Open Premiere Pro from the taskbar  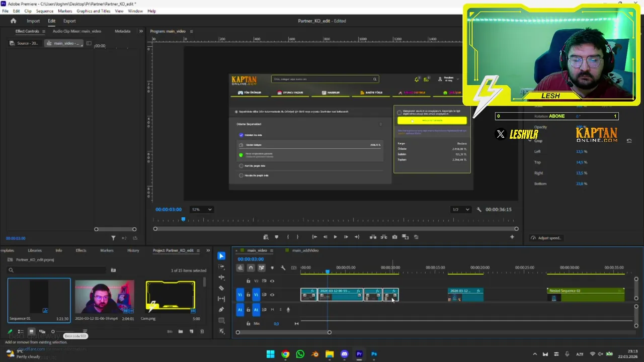pyautogui.click(x=359, y=354)
